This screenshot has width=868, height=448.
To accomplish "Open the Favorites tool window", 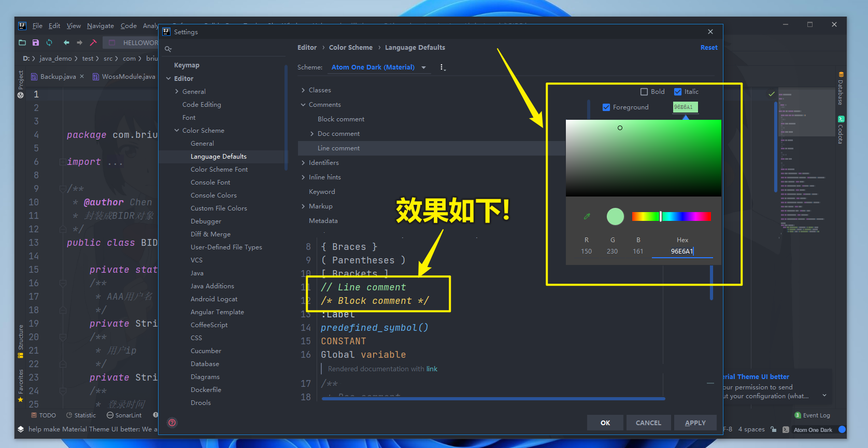I will [21, 386].
